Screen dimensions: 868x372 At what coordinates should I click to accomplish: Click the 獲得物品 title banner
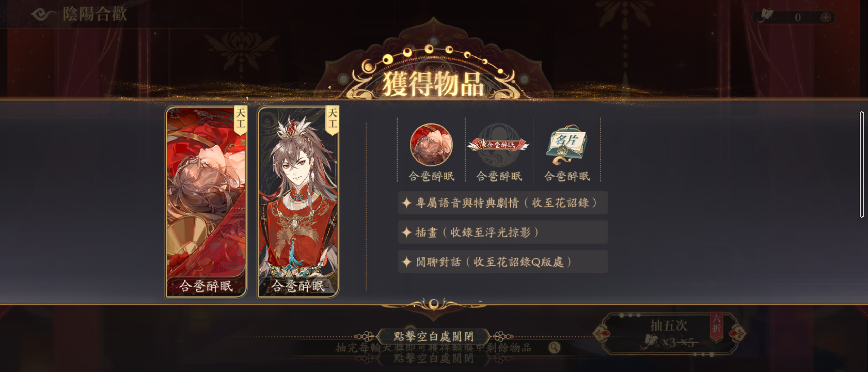(434, 84)
